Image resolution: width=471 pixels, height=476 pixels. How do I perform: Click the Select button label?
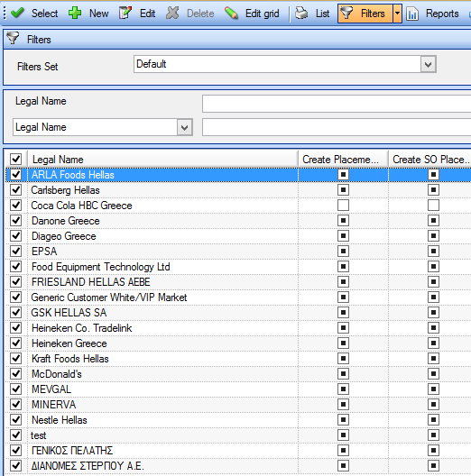pyautogui.click(x=45, y=14)
